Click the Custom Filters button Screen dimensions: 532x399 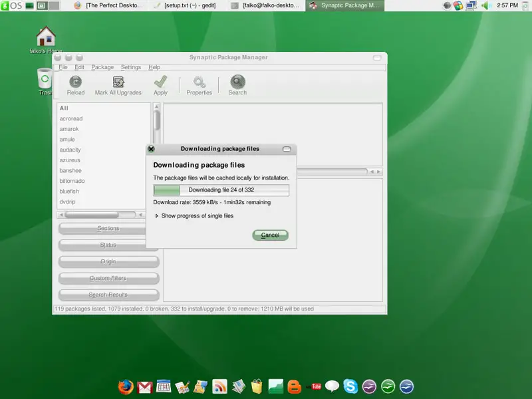click(108, 278)
